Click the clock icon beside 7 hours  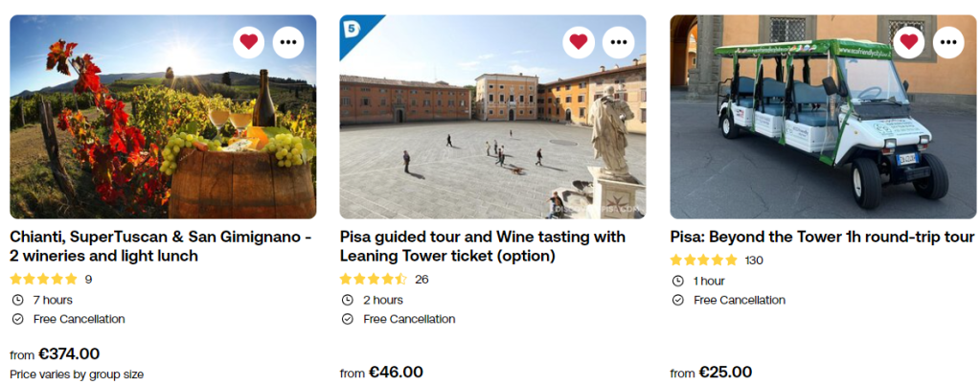pyautogui.click(x=17, y=300)
